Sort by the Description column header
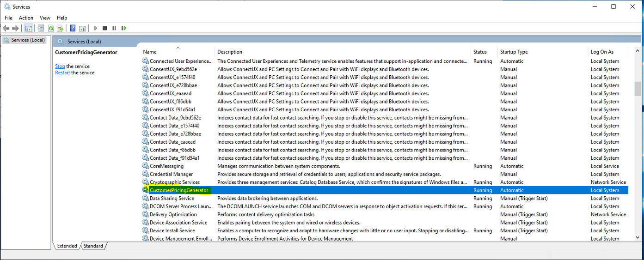 (x=343, y=52)
